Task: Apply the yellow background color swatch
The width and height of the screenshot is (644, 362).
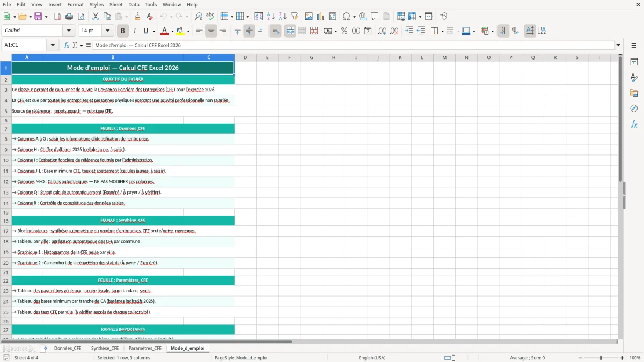Action: pyautogui.click(x=180, y=31)
